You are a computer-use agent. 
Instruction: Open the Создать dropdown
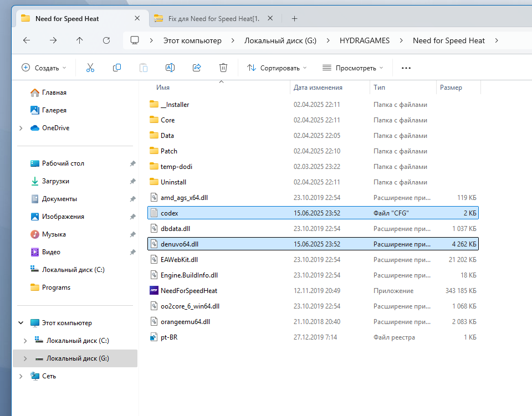coord(44,68)
